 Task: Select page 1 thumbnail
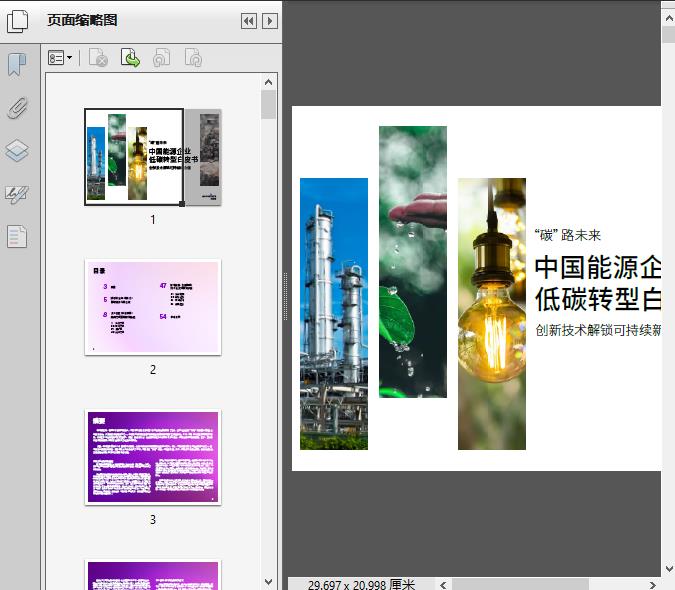point(153,158)
